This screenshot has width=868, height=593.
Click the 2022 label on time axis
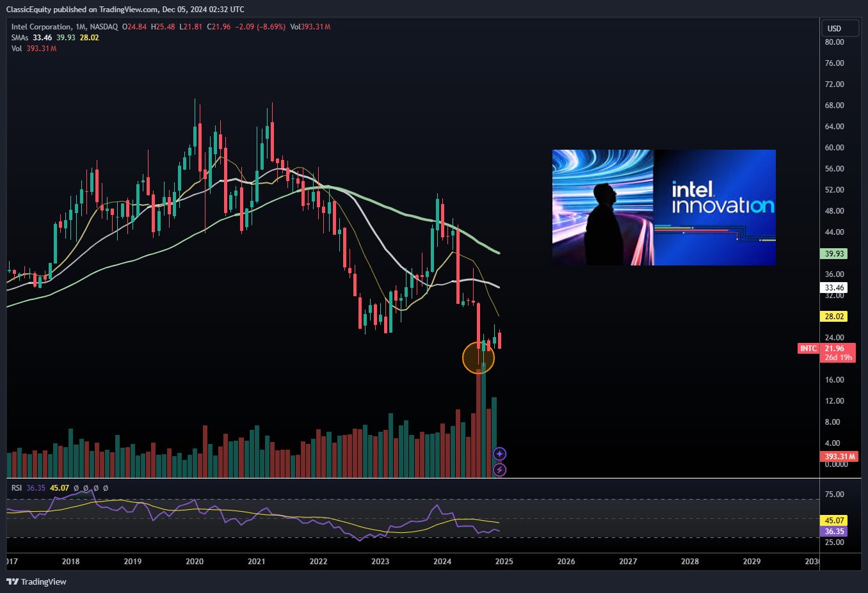(318, 562)
